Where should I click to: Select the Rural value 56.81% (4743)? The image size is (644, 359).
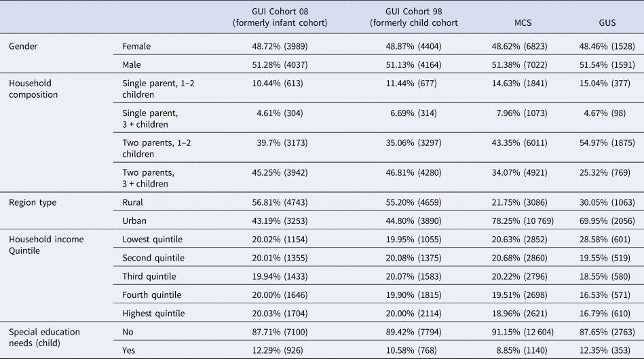pos(280,202)
